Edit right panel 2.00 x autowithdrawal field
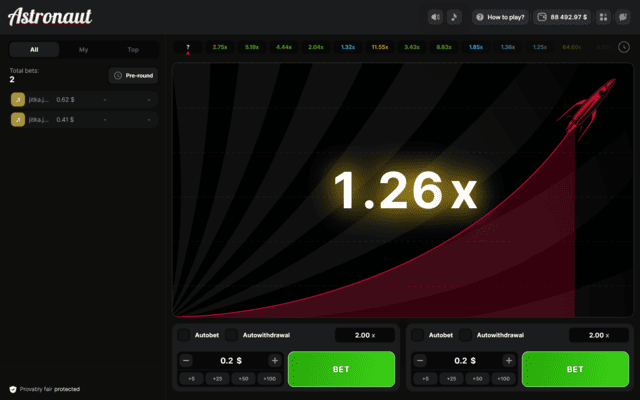640x400 pixels. [x=599, y=335]
